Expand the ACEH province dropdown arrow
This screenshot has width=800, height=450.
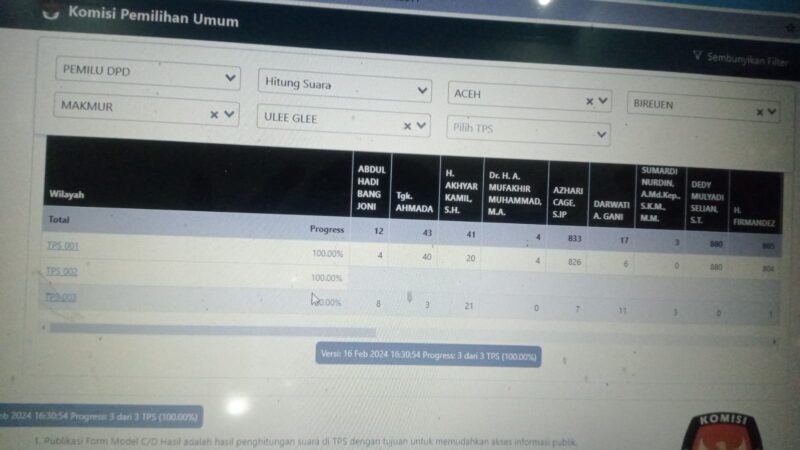pos(603,101)
